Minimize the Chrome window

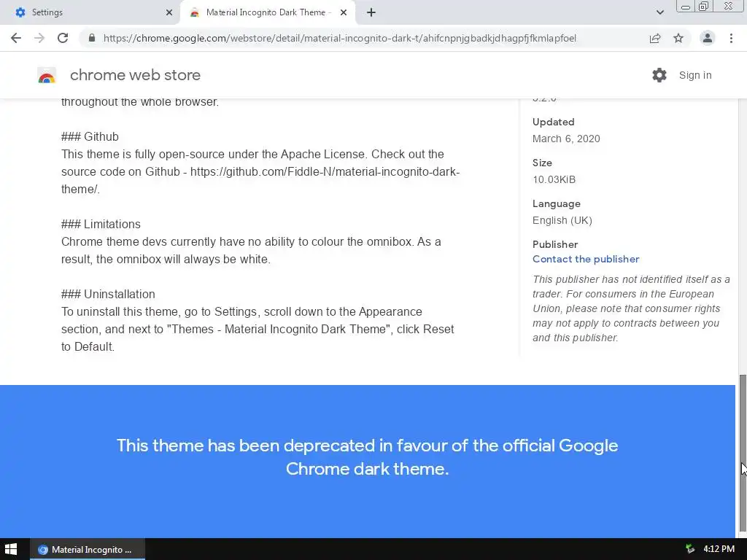click(686, 6)
